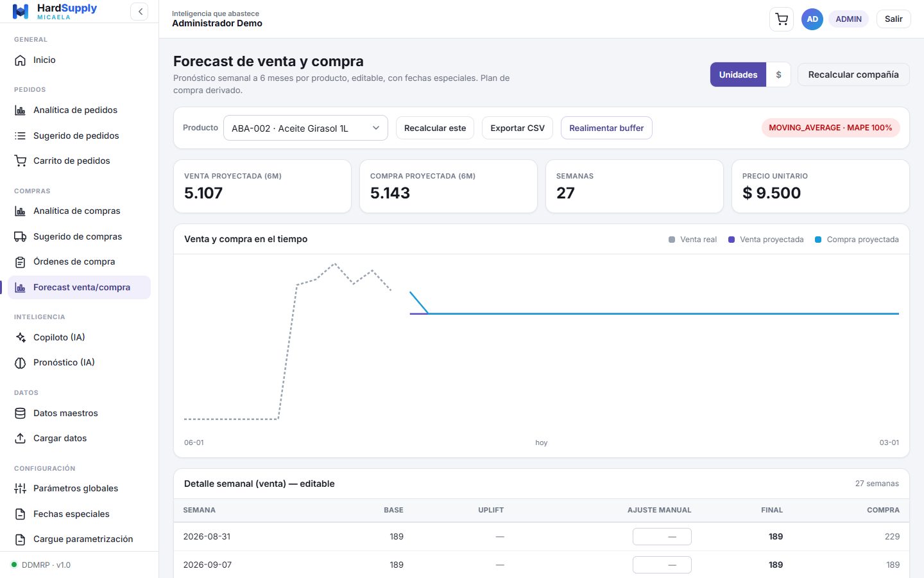Screen dimensions: 924x578
Task: Open Cargar datos in sidebar
Action: click(x=79, y=439)
